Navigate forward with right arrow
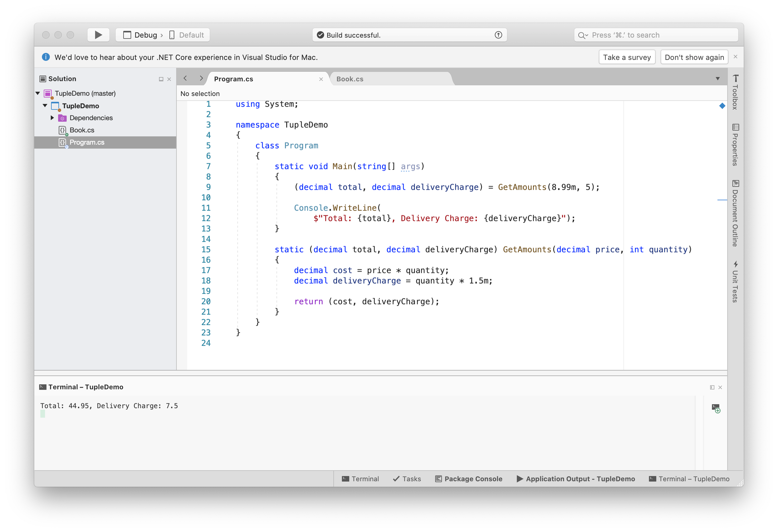778x532 pixels. click(201, 78)
